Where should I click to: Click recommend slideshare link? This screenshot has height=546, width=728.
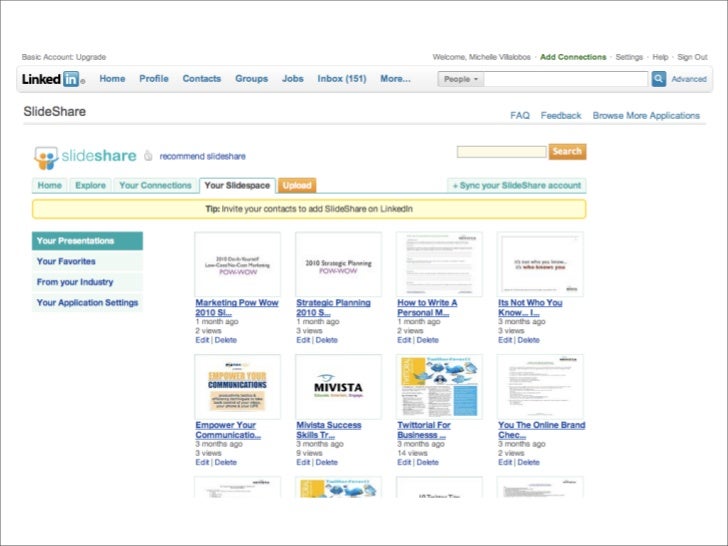point(202,156)
